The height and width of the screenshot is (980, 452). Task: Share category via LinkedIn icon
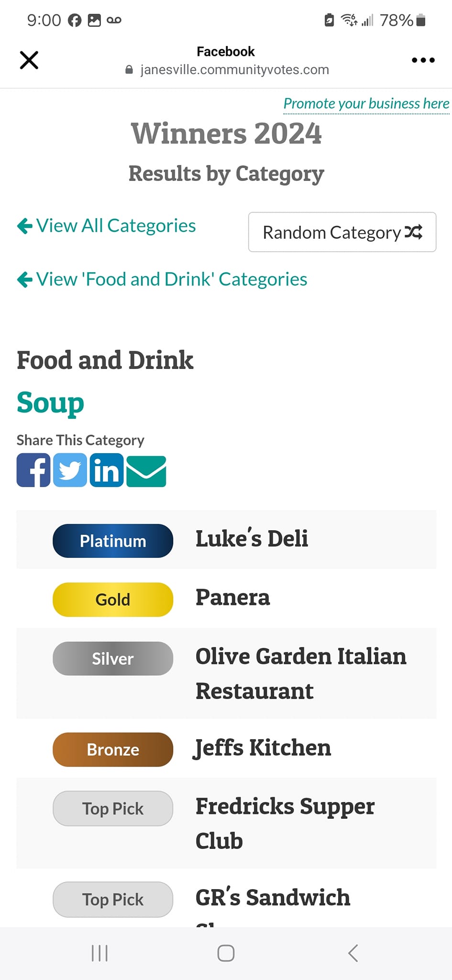pyautogui.click(x=107, y=470)
